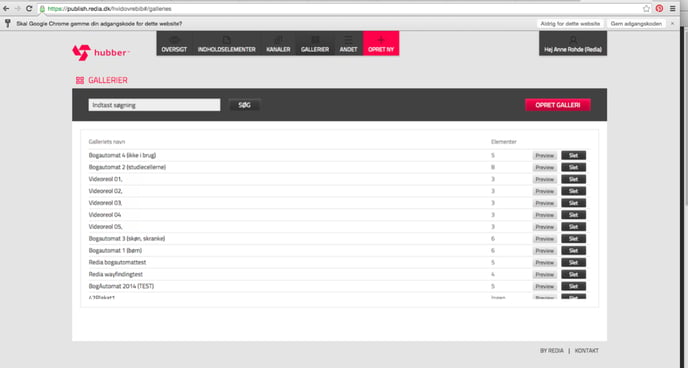Screen dimensions: 688x368
Task: Preview the Videoreol 01 gallery
Action: click(545, 179)
